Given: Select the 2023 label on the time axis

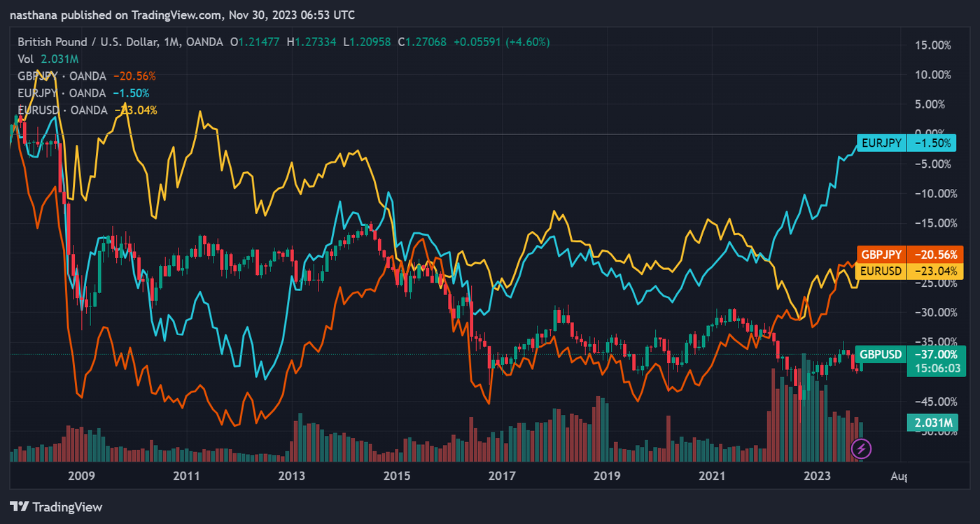Looking at the screenshot, I should coord(817,474).
